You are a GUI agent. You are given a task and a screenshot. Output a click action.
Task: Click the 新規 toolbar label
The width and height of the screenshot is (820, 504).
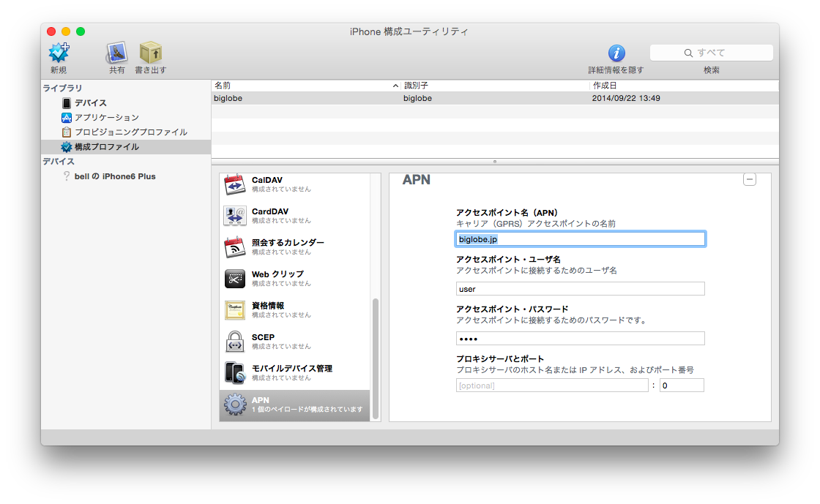[x=59, y=70]
